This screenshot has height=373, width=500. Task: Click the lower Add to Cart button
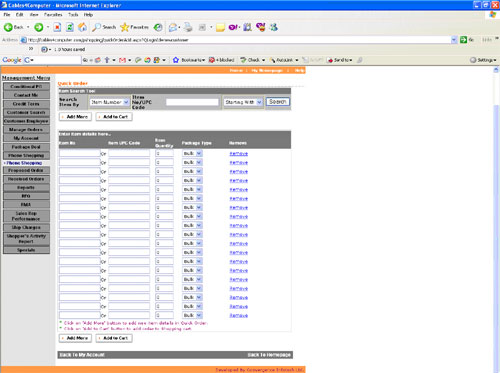114,338
